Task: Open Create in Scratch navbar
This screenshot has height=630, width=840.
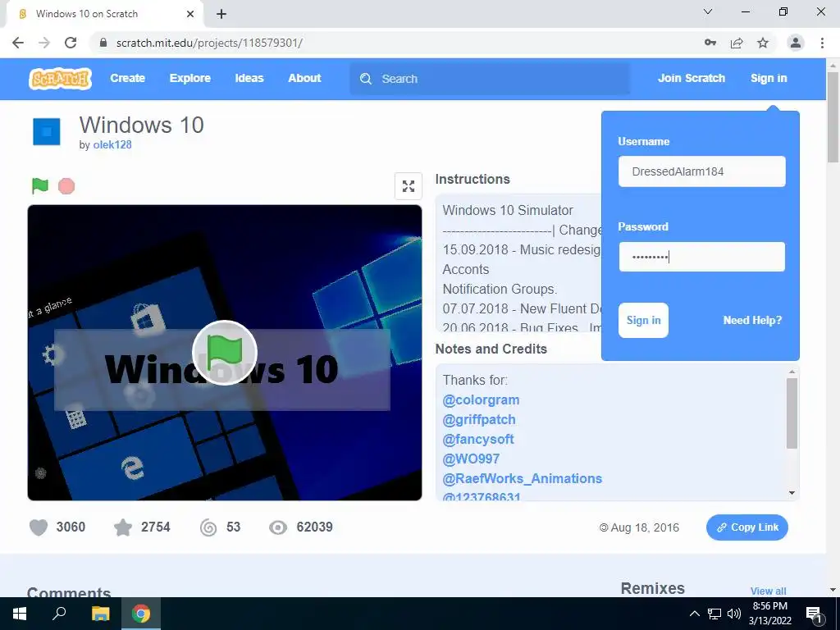Action: 127,78
